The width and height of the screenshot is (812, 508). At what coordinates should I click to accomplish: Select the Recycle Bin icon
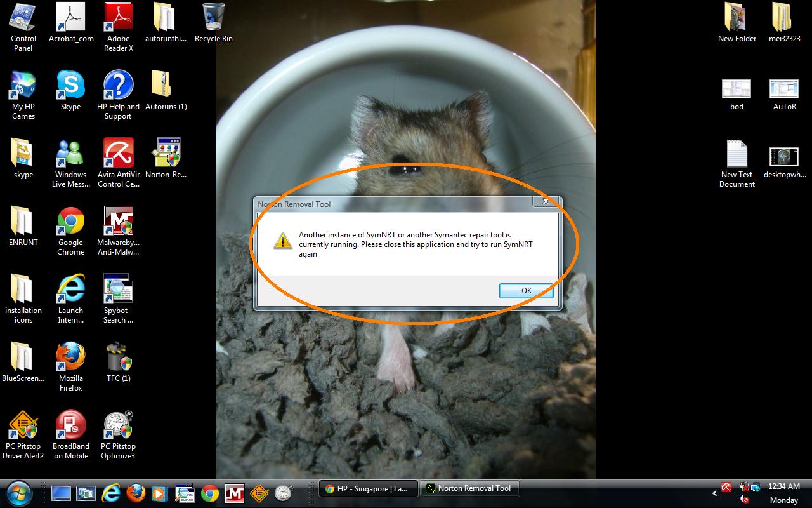coord(214,22)
